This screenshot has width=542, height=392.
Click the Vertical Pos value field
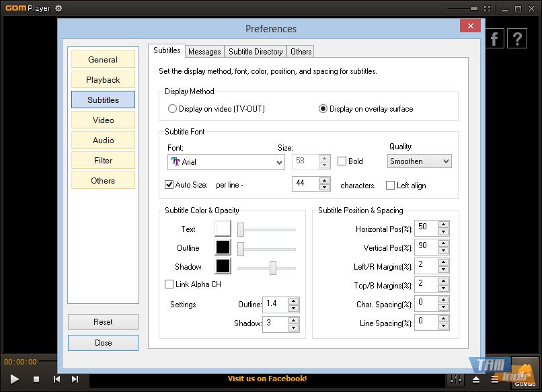pos(426,247)
